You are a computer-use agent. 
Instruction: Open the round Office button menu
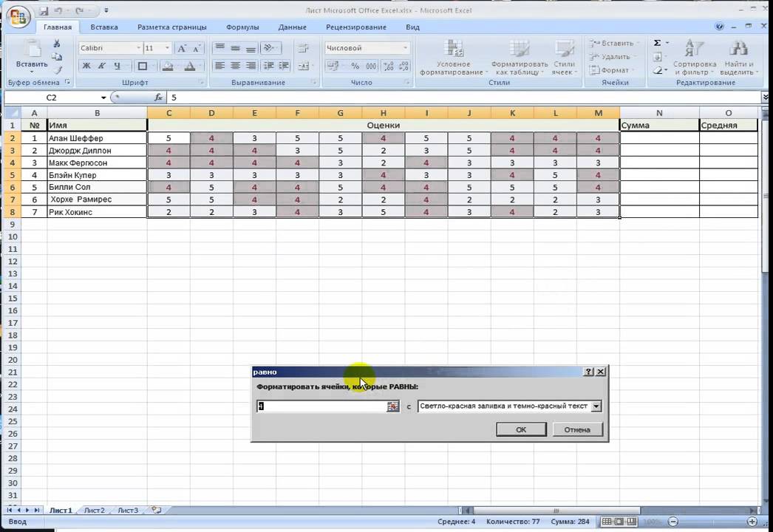pyautogui.click(x=18, y=17)
